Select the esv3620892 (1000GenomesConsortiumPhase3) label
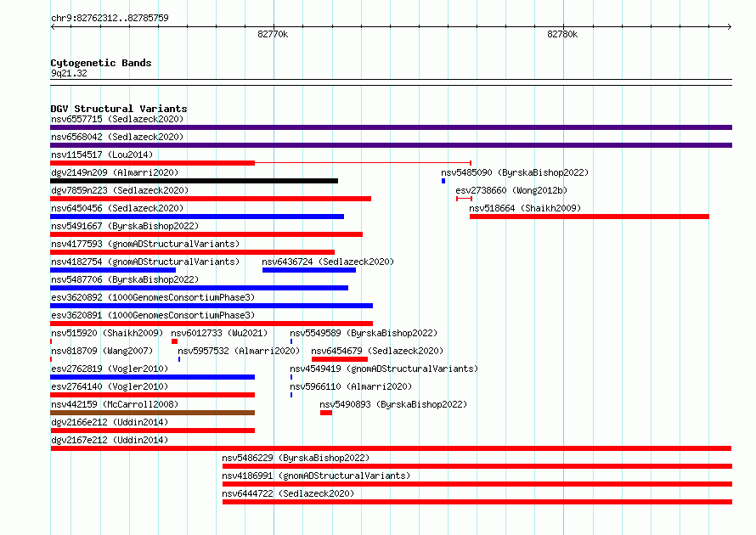This screenshot has width=756, height=535. (x=153, y=297)
